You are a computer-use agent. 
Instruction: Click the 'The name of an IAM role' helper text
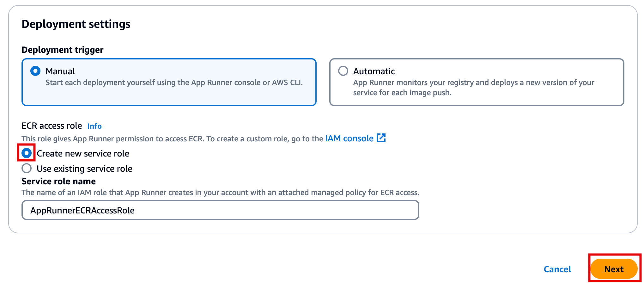[220, 193]
